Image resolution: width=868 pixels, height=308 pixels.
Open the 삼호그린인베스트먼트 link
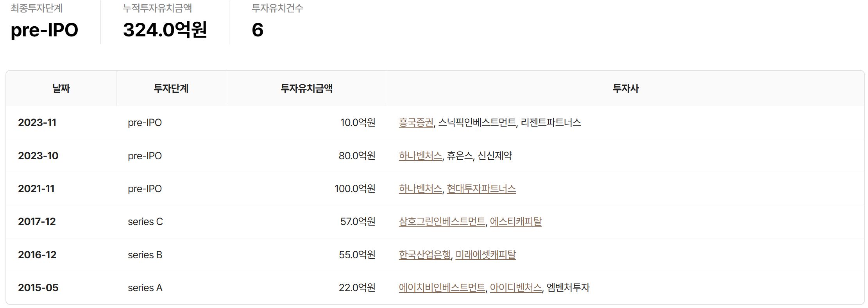tap(442, 222)
